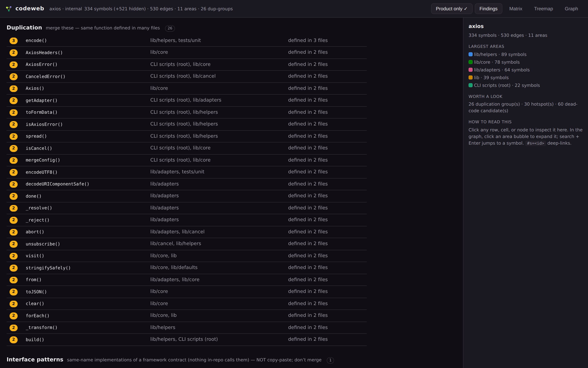The image size is (588, 368).
Task: Click the codeweb logo icon
Action: (9, 9)
